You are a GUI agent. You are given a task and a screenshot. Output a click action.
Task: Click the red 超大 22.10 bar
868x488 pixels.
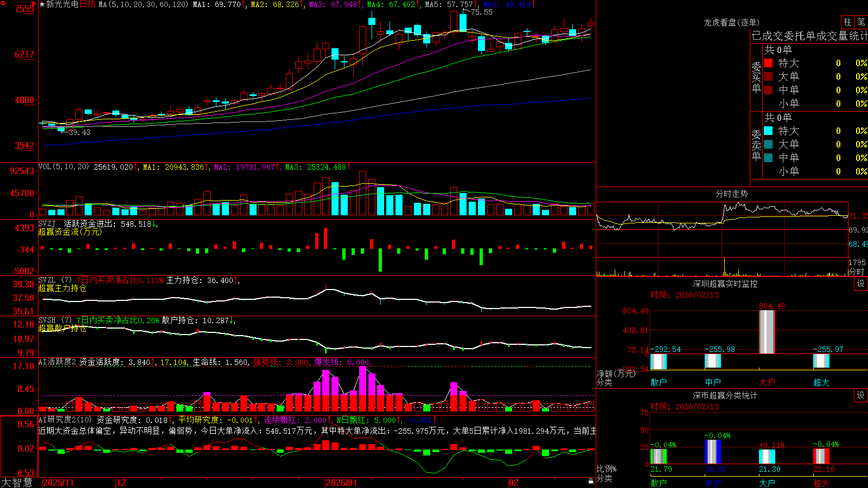click(x=821, y=456)
